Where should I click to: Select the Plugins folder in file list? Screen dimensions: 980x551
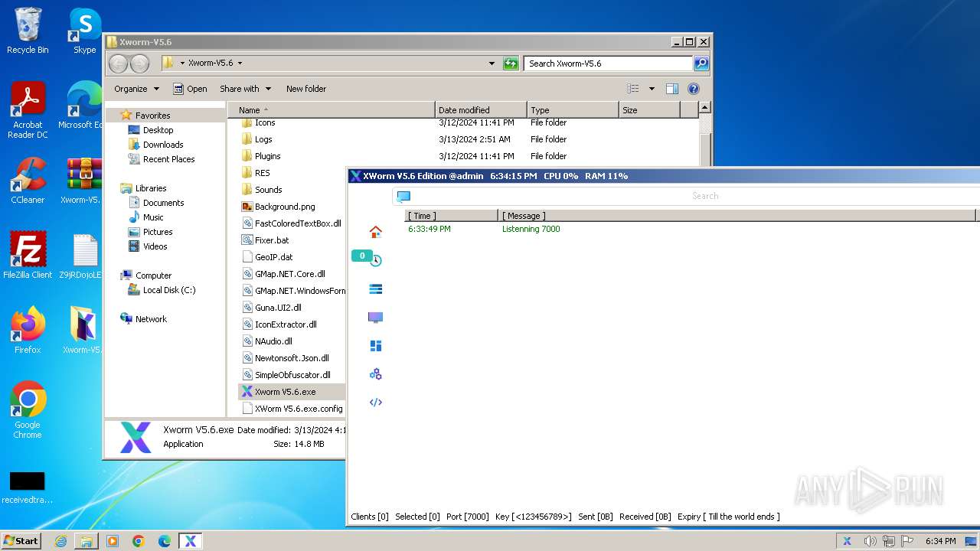coord(267,156)
